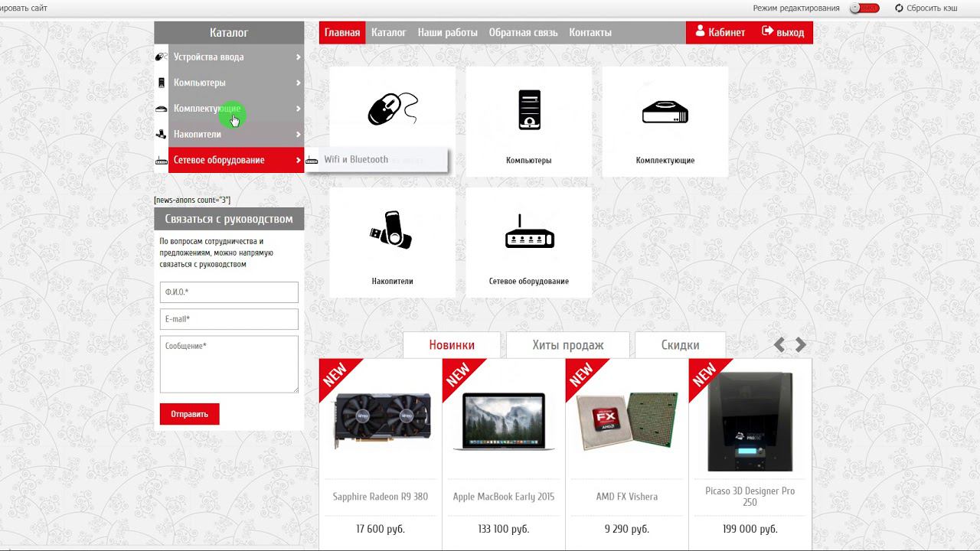Open the AMD FX Vishera product image

pyautogui.click(x=627, y=421)
